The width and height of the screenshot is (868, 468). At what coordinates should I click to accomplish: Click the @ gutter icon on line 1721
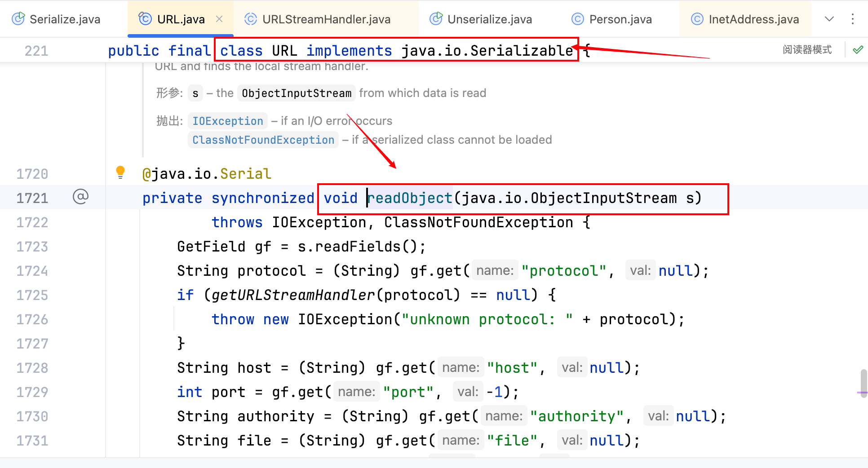click(x=80, y=197)
